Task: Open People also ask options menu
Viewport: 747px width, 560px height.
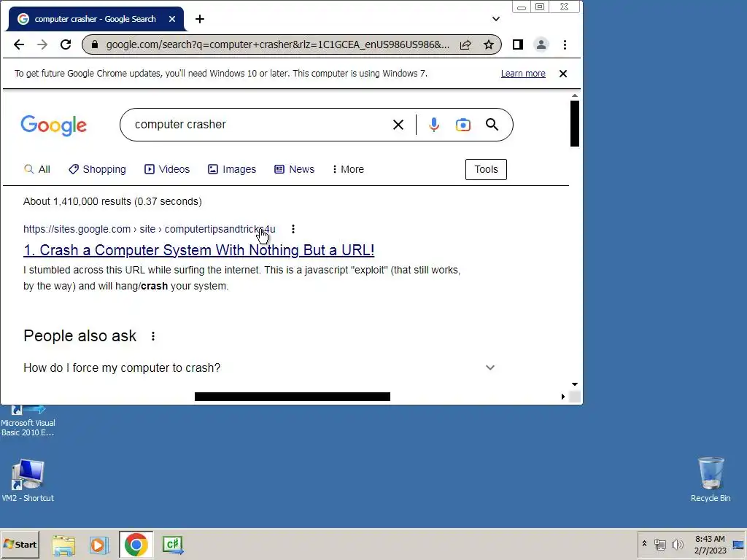Action: point(153,336)
